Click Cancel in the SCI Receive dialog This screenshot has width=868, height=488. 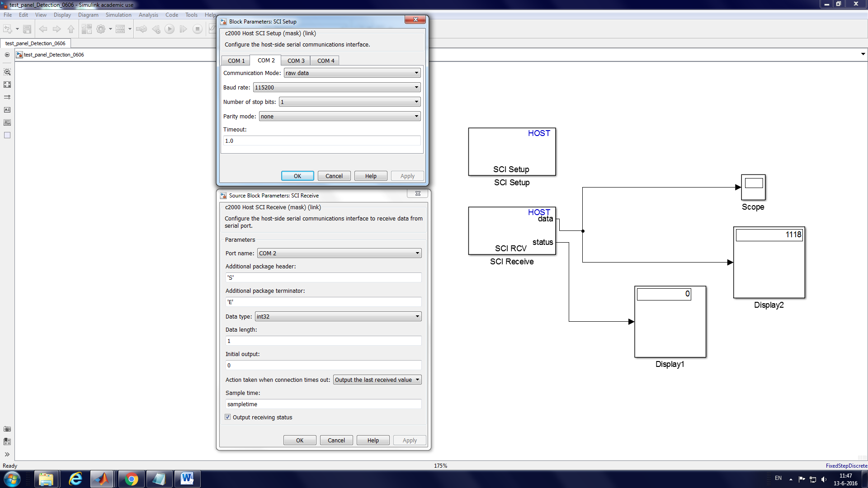(336, 441)
